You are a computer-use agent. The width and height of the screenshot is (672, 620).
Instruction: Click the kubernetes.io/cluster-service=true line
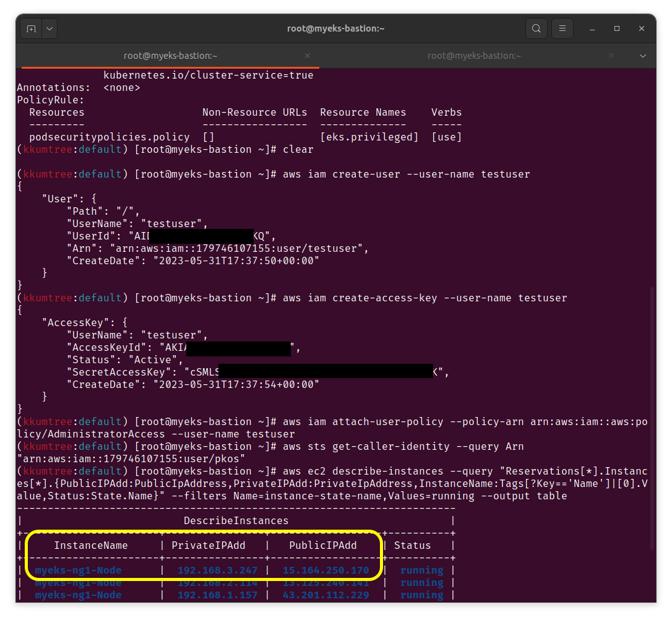[209, 75]
